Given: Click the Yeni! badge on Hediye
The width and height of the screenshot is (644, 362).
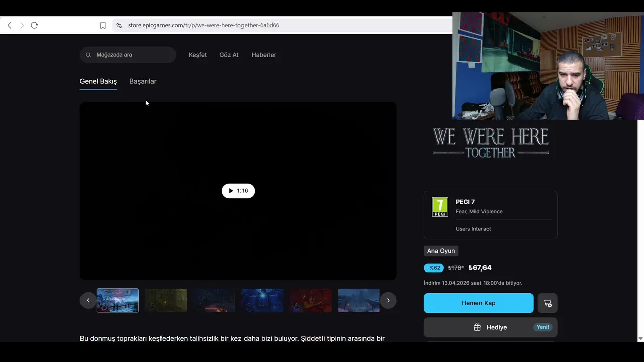Looking at the screenshot, I should [543, 327].
